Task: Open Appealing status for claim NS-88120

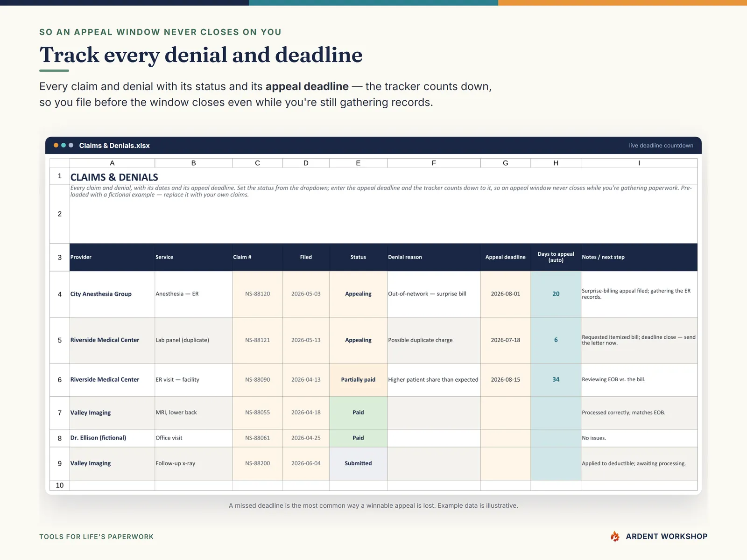Action: point(359,294)
